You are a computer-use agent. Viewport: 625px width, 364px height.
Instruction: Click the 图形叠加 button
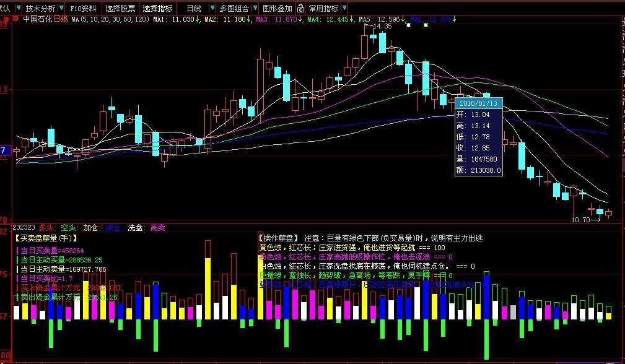(x=278, y=9)
